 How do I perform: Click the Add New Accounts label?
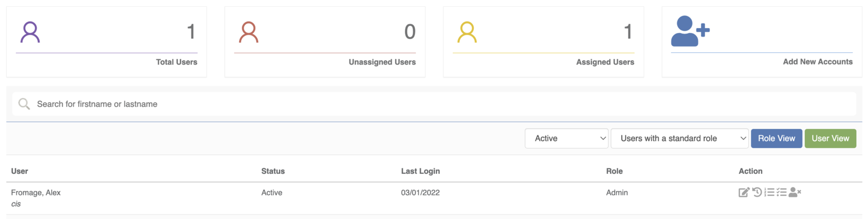[x=817, y=62]
